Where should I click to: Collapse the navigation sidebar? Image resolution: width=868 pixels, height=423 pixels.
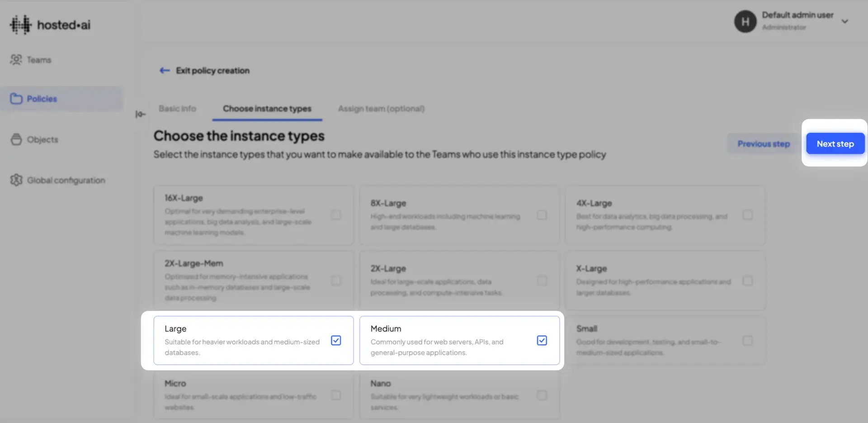[x=141, y=114]
